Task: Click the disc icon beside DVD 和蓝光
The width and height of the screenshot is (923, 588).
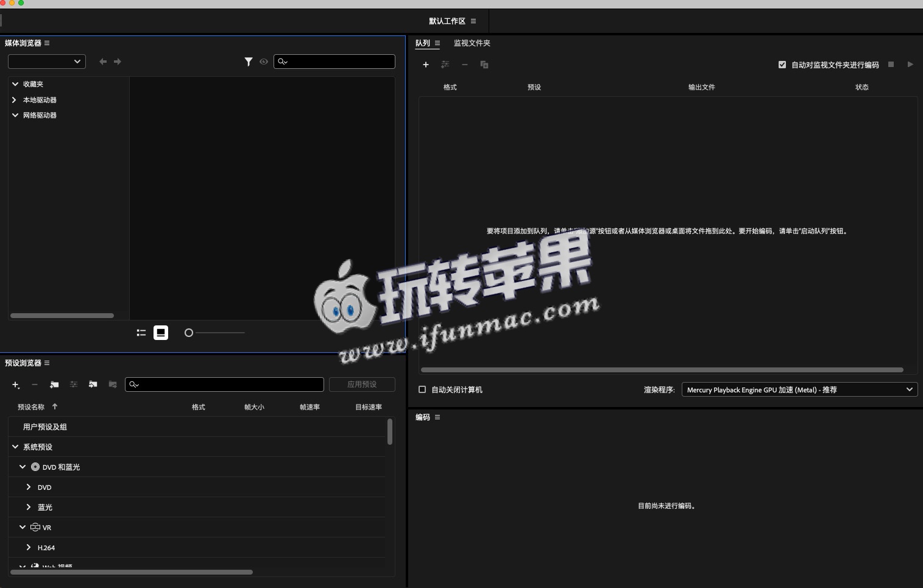Action: coord(35,467)
